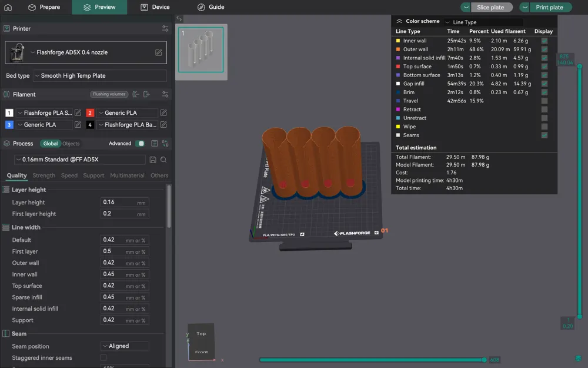Toggle the Advanced mode switch

pyautogui.click(x=140, y=144)
